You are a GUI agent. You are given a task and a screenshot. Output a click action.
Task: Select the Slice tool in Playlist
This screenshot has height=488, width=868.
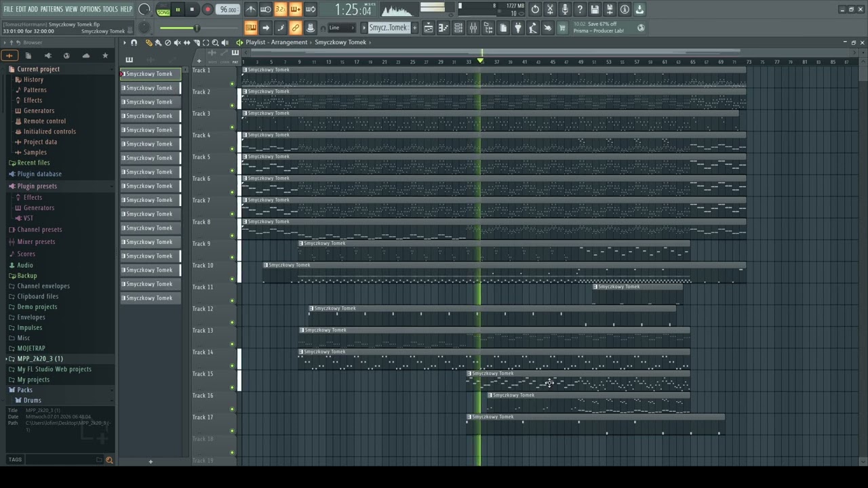(x=196, y=43)
